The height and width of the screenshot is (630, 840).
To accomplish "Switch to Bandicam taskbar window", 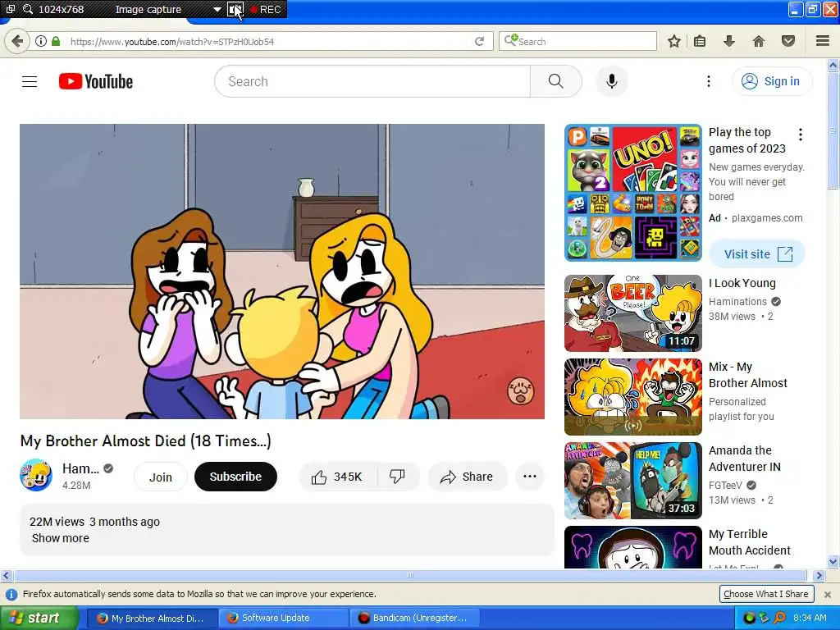I will (x=414, y=618).
